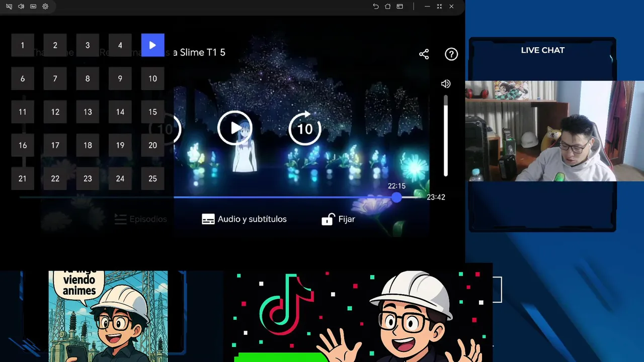The width and height of the screenshot is (644, 362).
Task: Select the highlighted episode 5 play tile
Action: click(x=152, y=45)
